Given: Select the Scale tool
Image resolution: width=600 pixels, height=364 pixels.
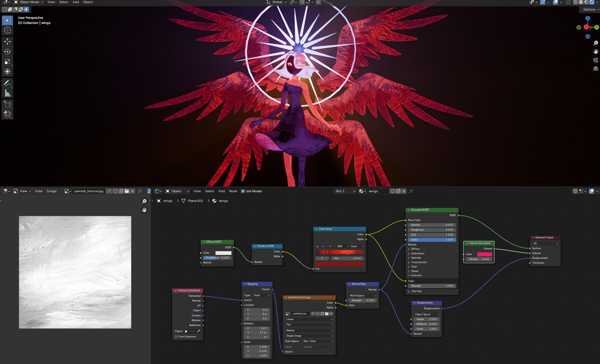Looking at the screenshot, I should [x=7, y=62].
